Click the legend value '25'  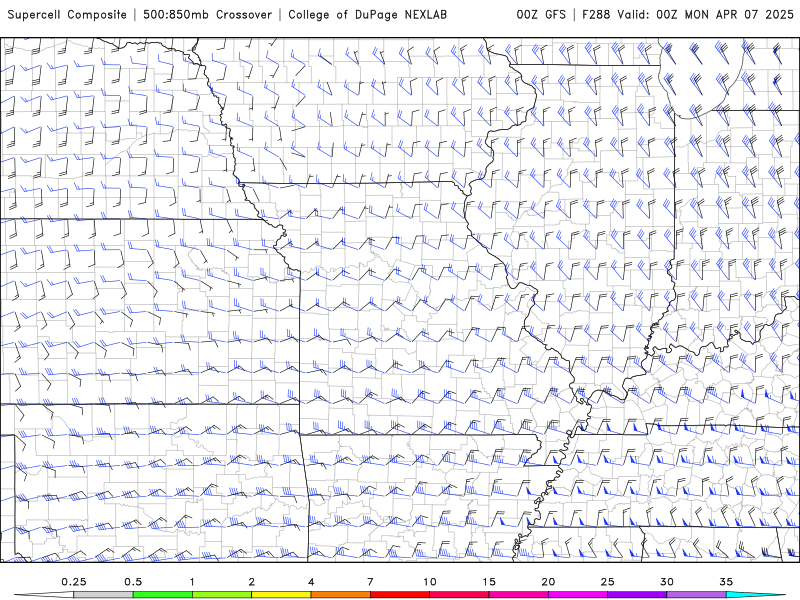[607, 582]
